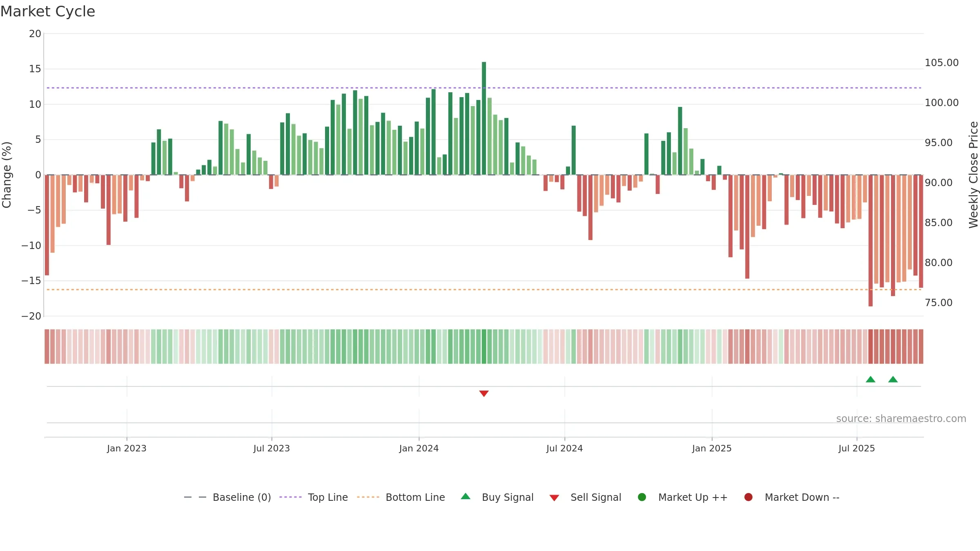980x551 pixels.
Task: Click the Jan 2025 x-axis label
Action: pyautogui.click(x=712, y=448)
